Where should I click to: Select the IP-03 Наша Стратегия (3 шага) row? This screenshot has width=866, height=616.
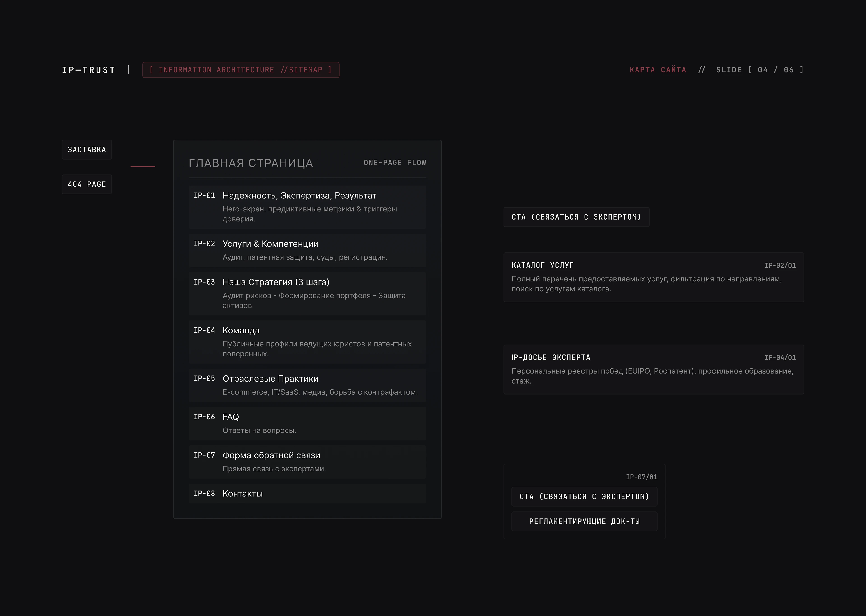tap(307, 294)
